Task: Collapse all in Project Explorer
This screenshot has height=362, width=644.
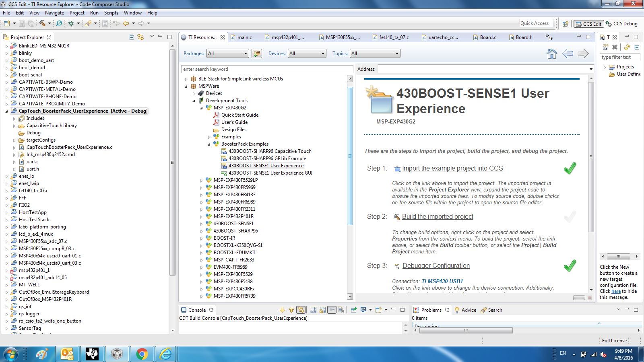Action: (x=131, y=37)
